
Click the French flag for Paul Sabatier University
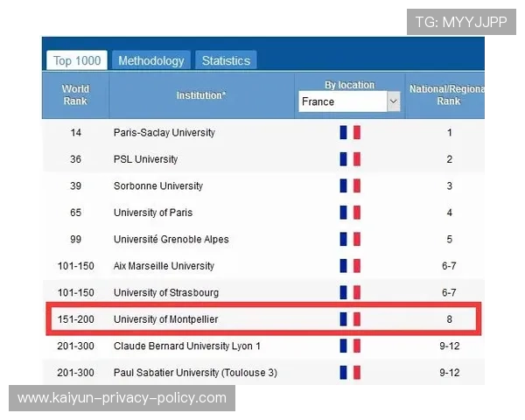(350, 373)
